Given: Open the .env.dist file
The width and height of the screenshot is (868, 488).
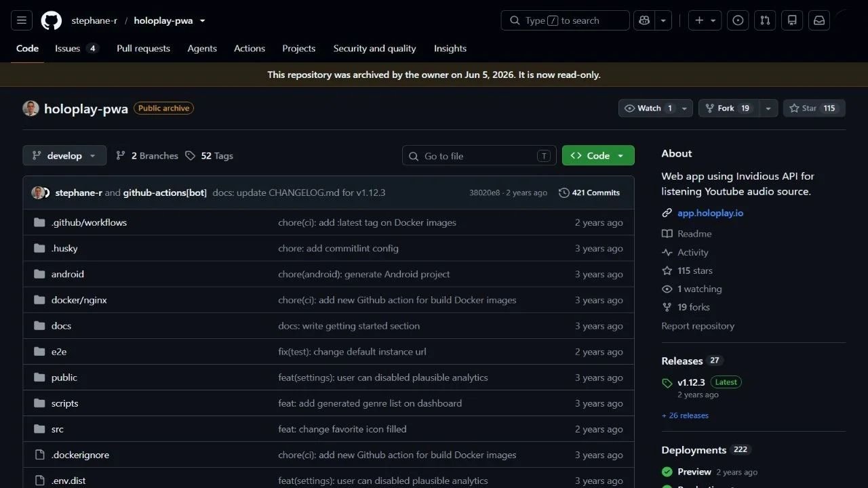Looking at the screenshot, I should [x=68, y=481].
